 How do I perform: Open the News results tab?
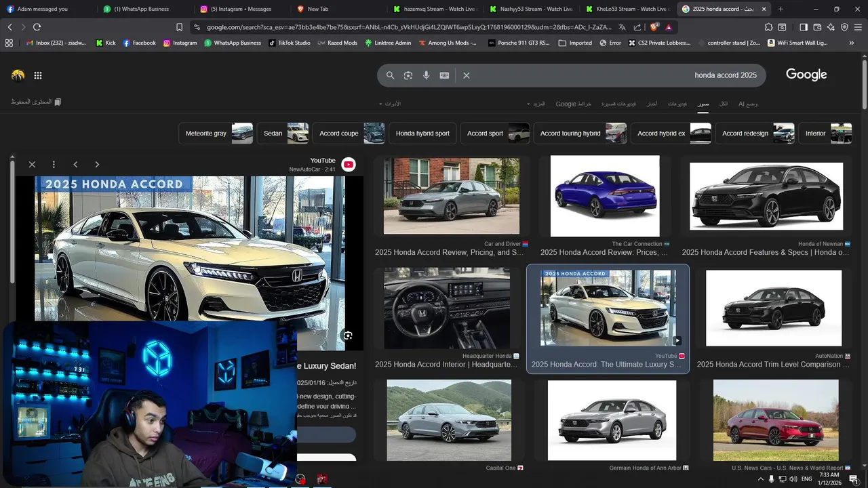[x=652, y=104]
